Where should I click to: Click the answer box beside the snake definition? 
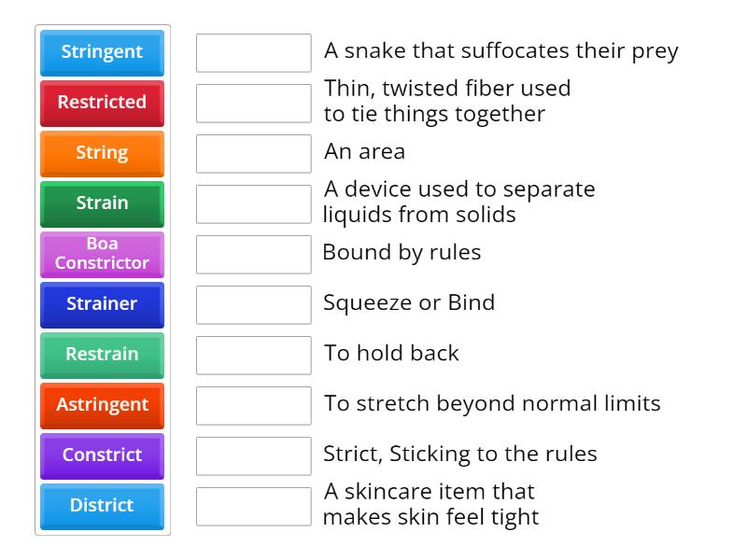point(253,53)
